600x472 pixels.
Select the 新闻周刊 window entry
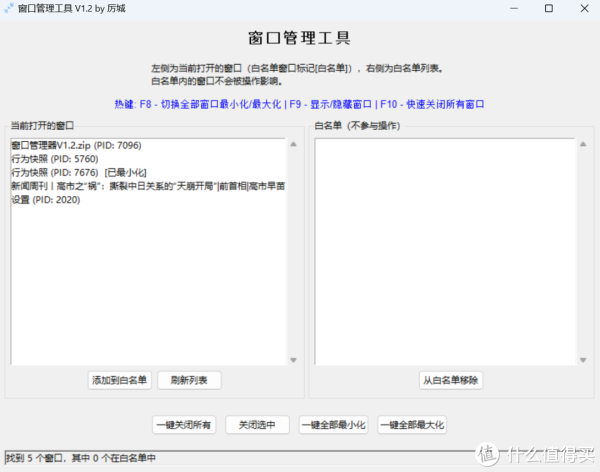click(x=150, y=185)
